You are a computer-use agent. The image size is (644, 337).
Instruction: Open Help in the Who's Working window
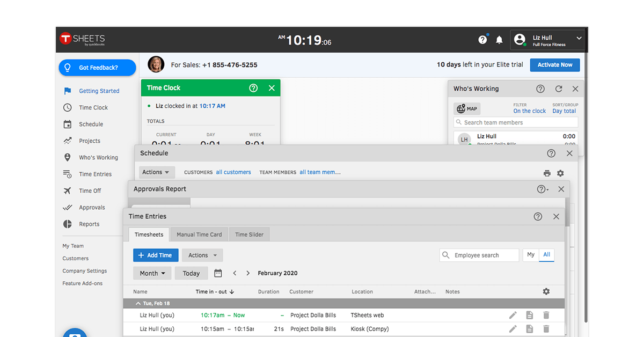[x=540, y=89]
